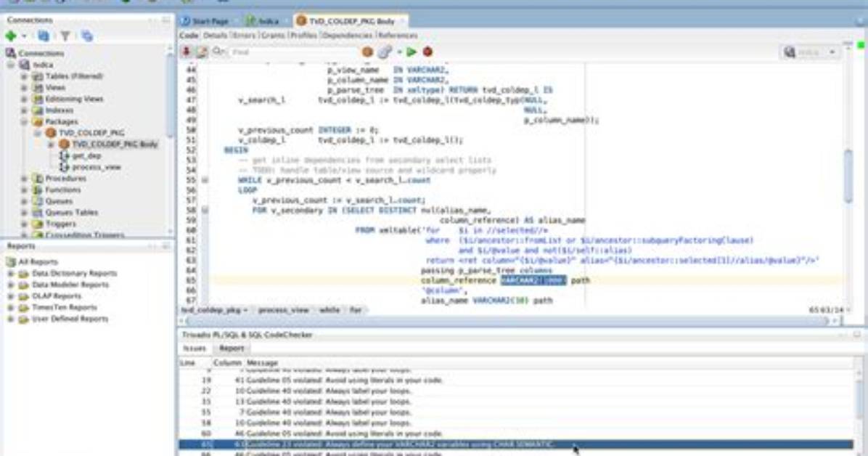This screenshot has width=868, height=456.
Task: Select get_dep function in tree
Action: (x=87, y=155)
